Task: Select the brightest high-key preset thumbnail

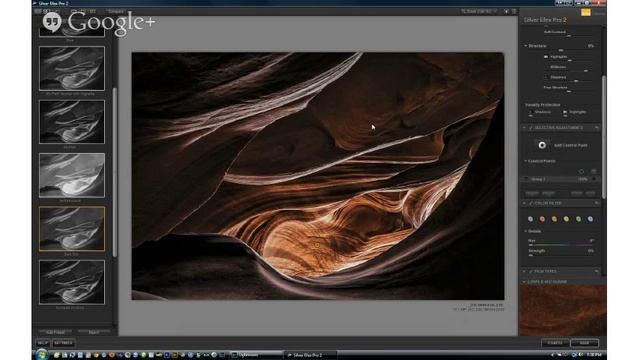Action: pos(72,175)
